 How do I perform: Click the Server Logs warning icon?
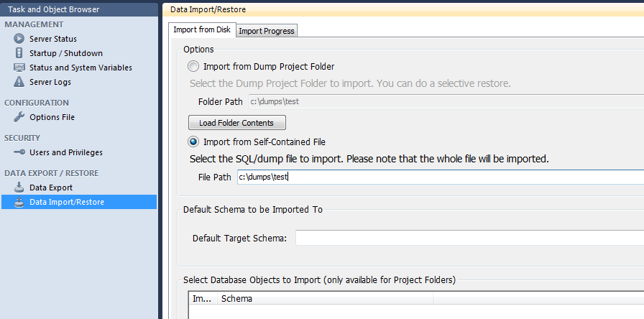click(19, 82)
